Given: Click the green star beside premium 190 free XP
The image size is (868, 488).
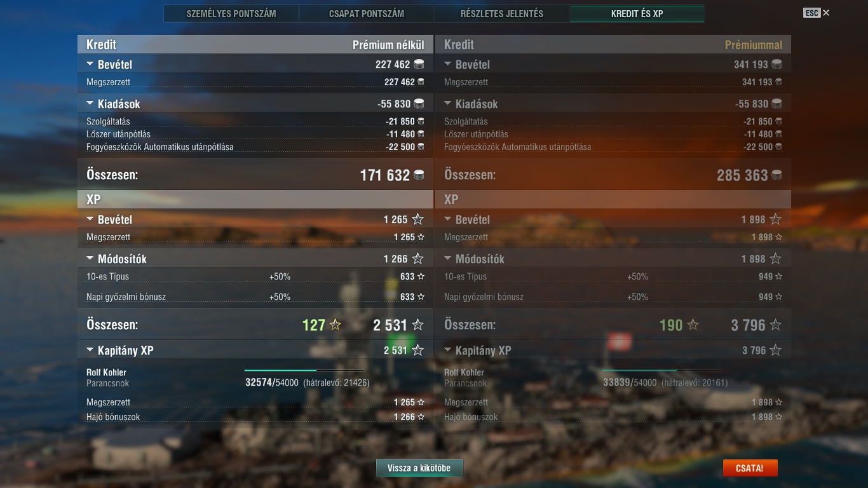Looking at the screenshot, I should pyautogui.click(x=693, y=325).
